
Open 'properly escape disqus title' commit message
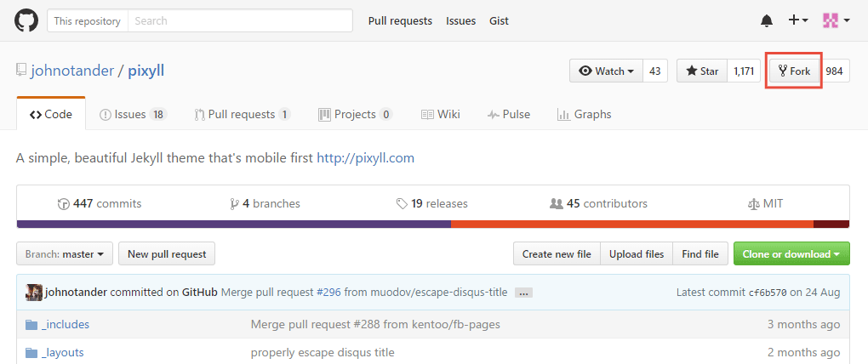point(323,352)
